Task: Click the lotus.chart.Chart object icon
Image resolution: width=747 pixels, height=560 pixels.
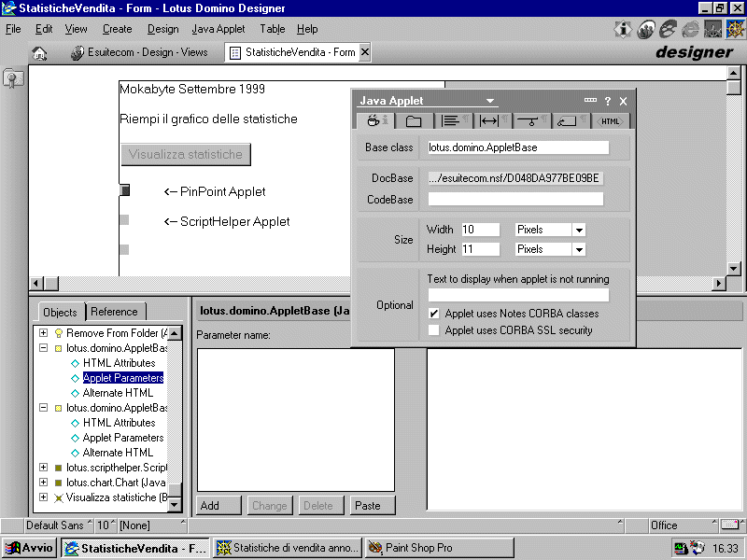Action: click(58, 483)
